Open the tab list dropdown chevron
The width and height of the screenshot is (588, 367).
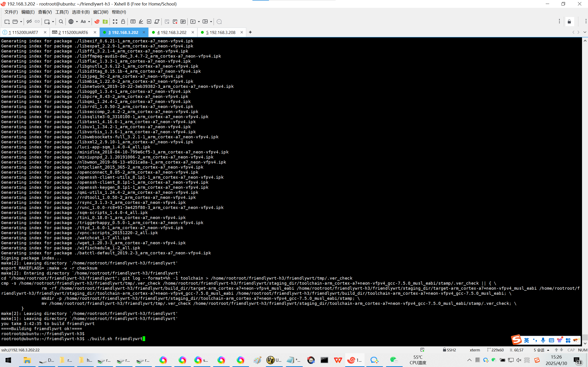tap(585, 32)
